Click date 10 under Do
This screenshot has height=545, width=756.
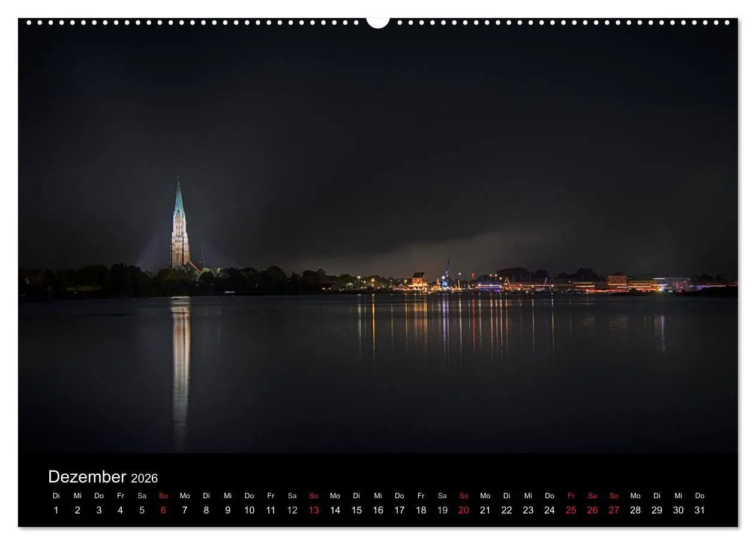click(249, 510)
